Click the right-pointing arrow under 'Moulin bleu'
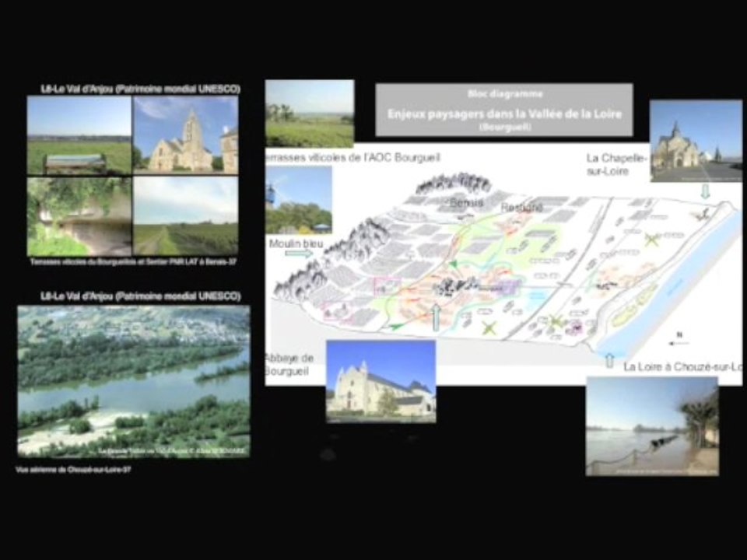747x560 pixels. [299, 254]
